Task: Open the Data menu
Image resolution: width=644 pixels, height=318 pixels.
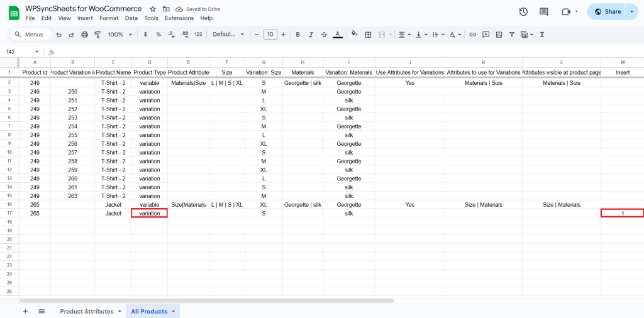Action: [131, 18]
